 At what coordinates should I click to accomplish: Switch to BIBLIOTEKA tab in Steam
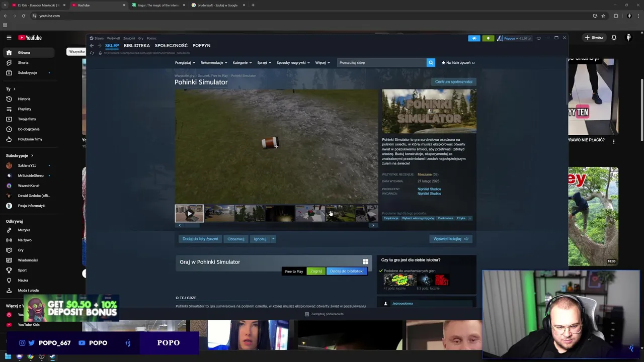(x=137, y=46)
